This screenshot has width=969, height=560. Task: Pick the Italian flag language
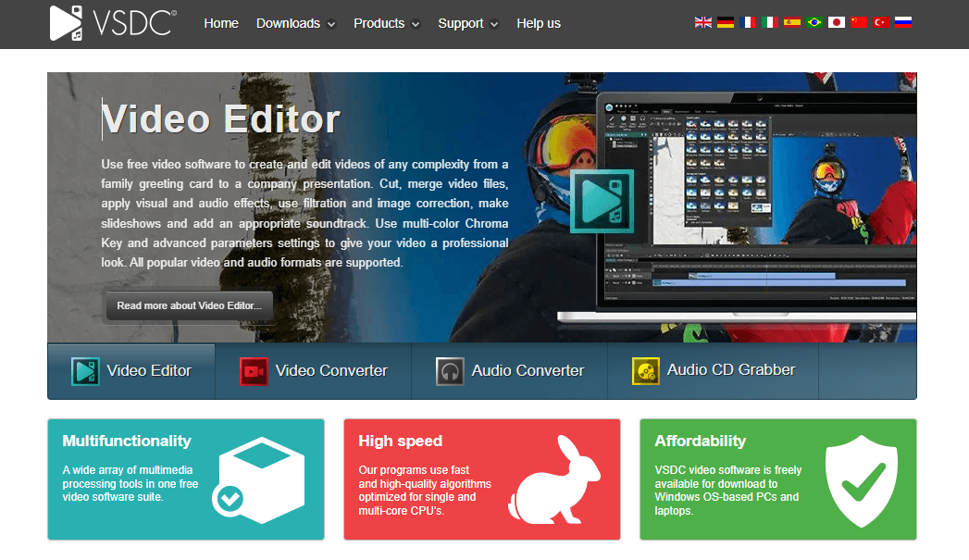[x=769, y=22]
